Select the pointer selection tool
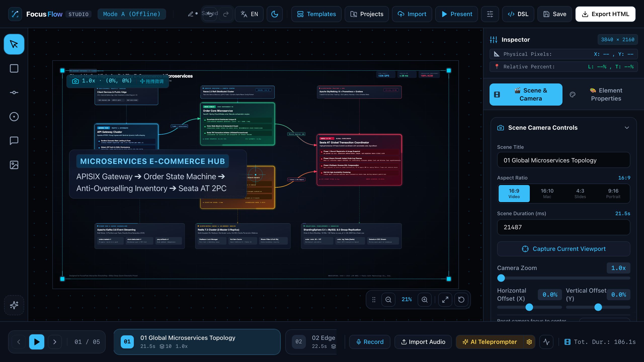The image size is (644, 362). [14, 44]
